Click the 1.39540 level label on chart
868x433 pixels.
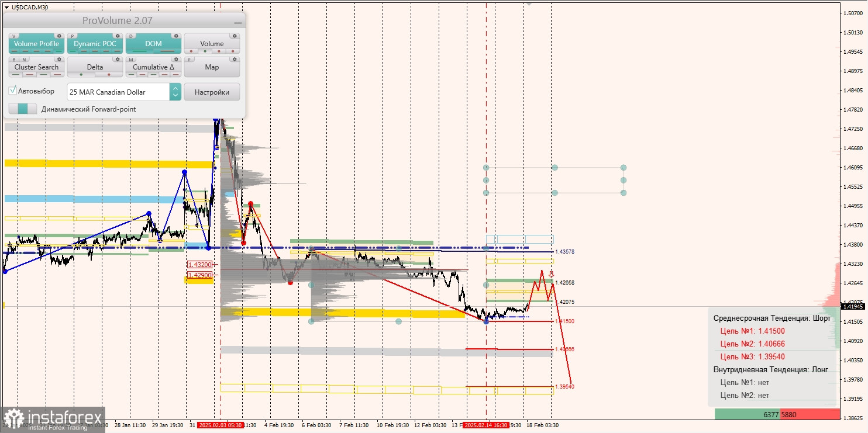pyautogui.click(x=565, y=387)
